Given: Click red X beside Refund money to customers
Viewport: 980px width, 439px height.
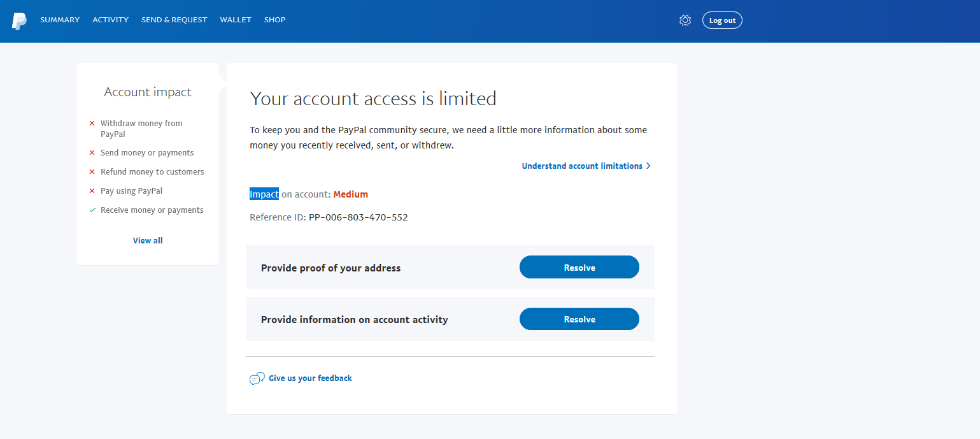Looking at the screenshot, I should point(92,172).
